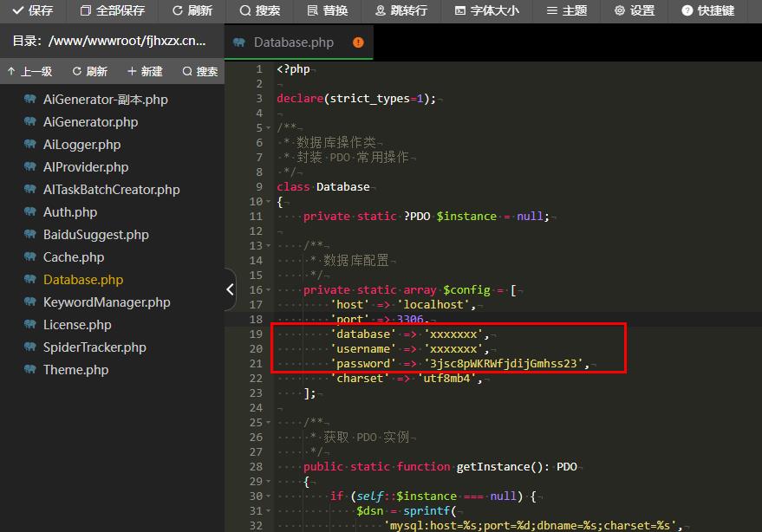The height and width of the screenshot is (532, 762).
Task: Open the Search tool in top toolbar
Action: [259, 11]
